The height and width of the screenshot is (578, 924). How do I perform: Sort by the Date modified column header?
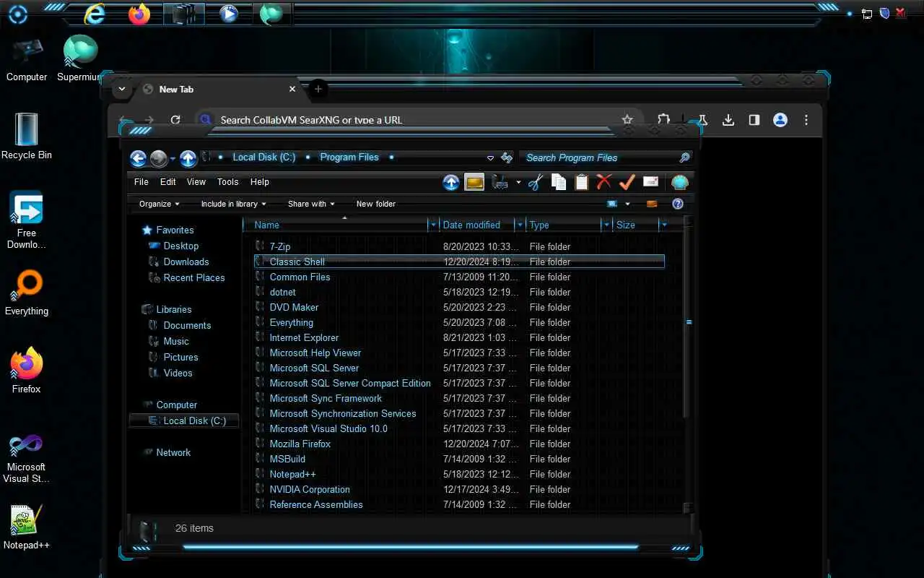tap(477, 225)
